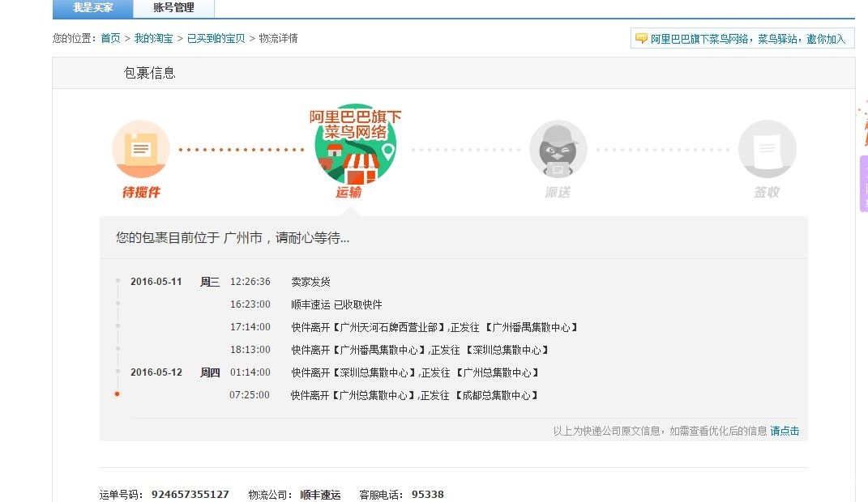
Task: Select the tracking number 924657355127
Action: [190, 494]
